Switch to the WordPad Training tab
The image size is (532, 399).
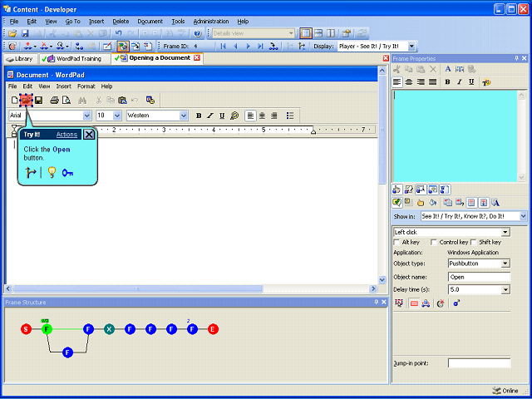click(x=75, y=59)
